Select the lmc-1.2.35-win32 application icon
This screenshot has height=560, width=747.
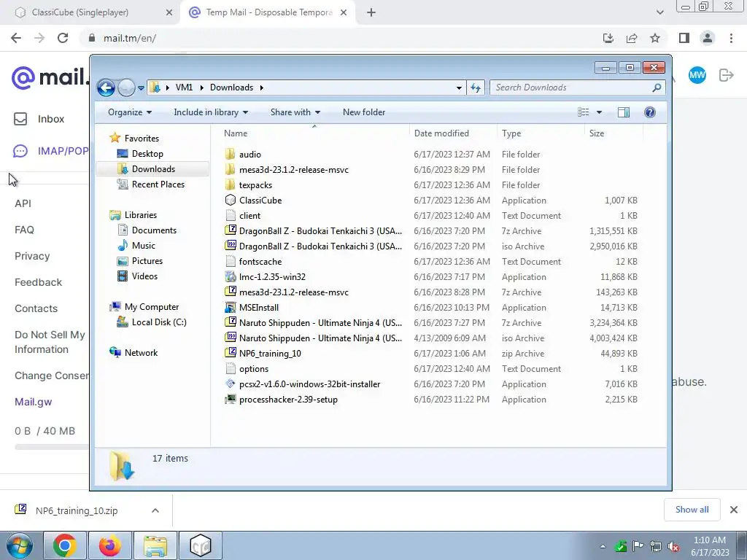coord(230,276)
